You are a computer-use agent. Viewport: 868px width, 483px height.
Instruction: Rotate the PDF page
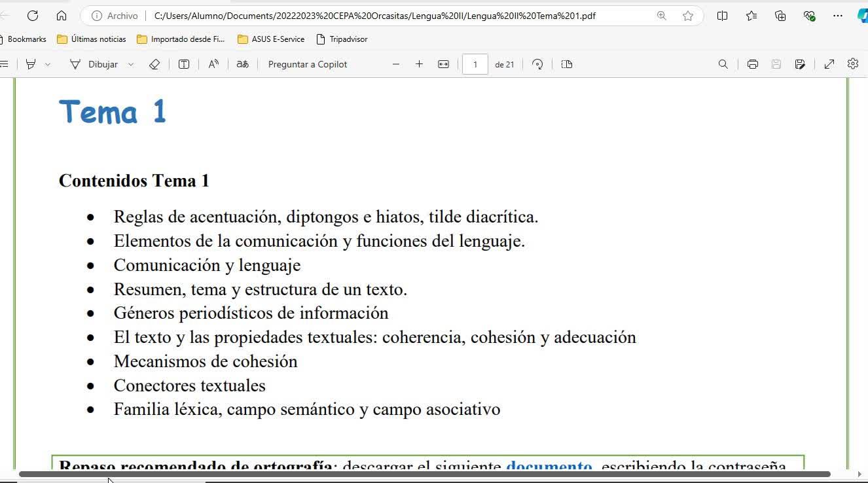tap(537, 64)
